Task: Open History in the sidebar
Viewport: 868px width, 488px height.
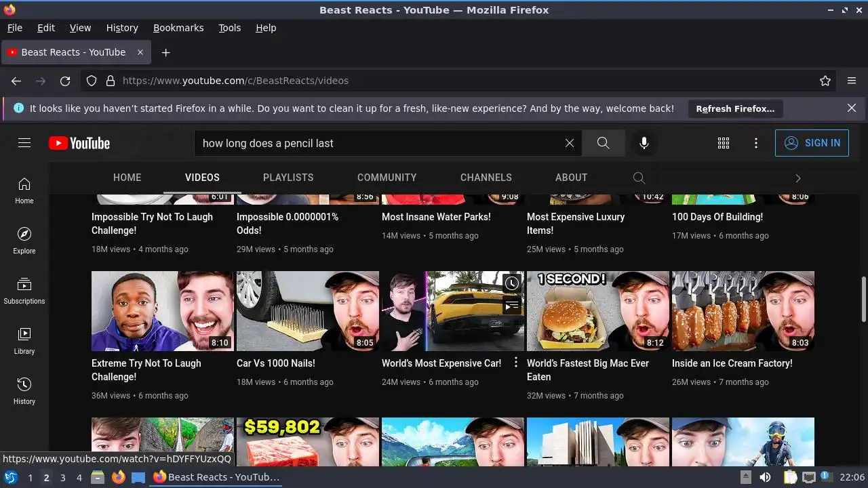Action: [24, 391]
